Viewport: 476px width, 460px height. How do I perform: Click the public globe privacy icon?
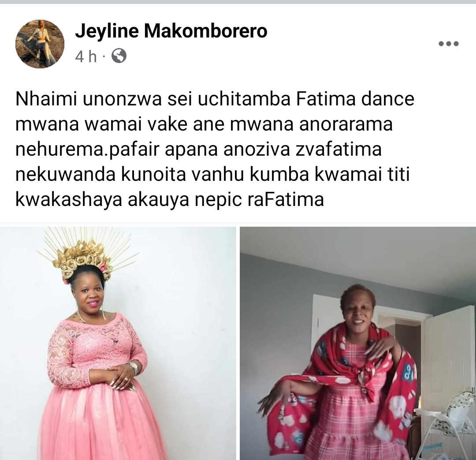[119, 56]
